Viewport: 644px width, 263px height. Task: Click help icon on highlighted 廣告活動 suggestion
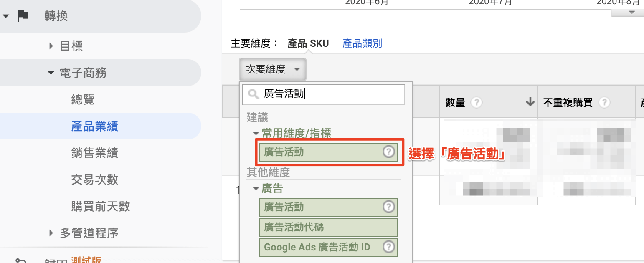[389, 152]
